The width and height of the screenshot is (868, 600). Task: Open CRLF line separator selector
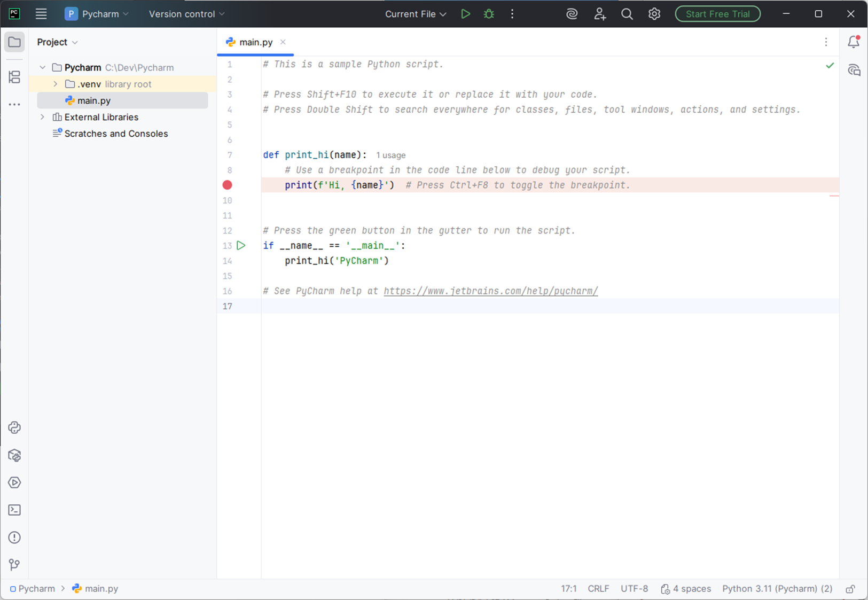pos(598,589)
